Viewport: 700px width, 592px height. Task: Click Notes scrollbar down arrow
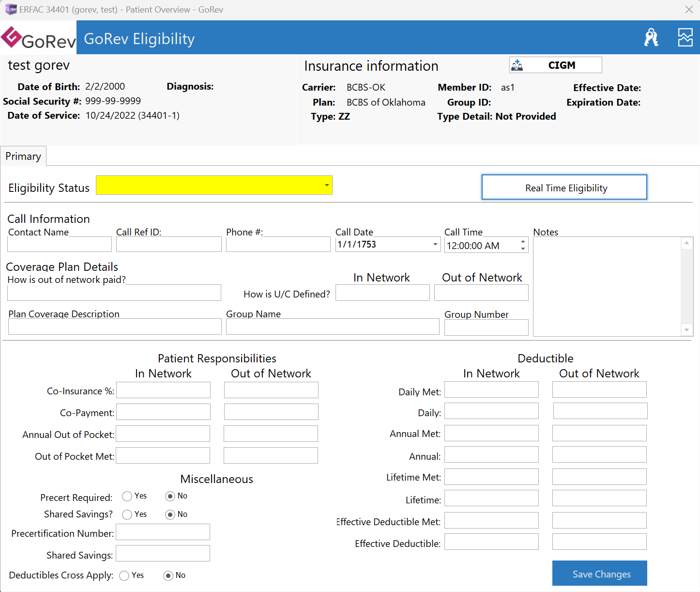coord(686,330)
